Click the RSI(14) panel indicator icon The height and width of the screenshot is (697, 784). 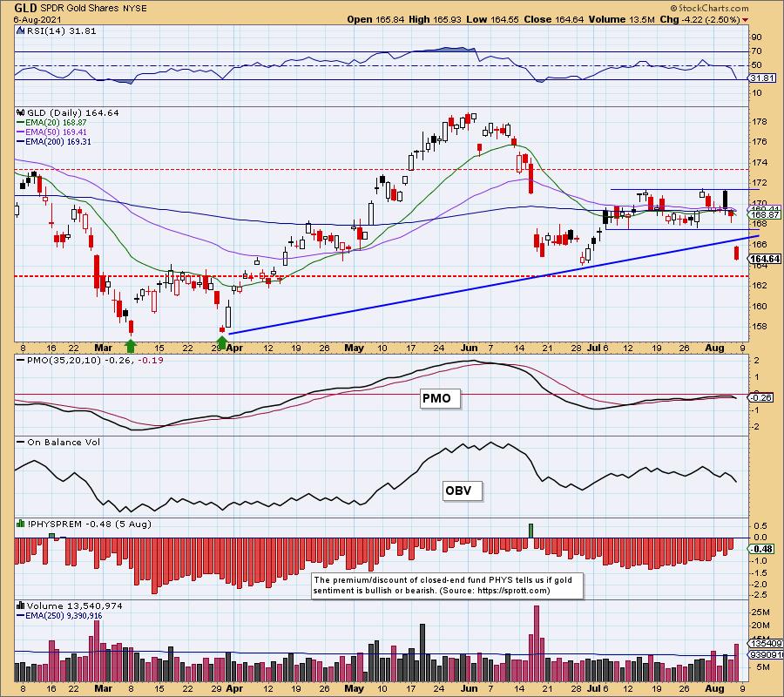21,30
